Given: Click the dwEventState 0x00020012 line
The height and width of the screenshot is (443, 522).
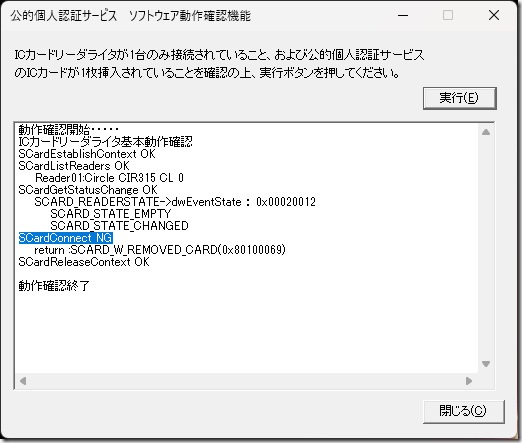Looking at the screenshot, I should coord(175,202).
